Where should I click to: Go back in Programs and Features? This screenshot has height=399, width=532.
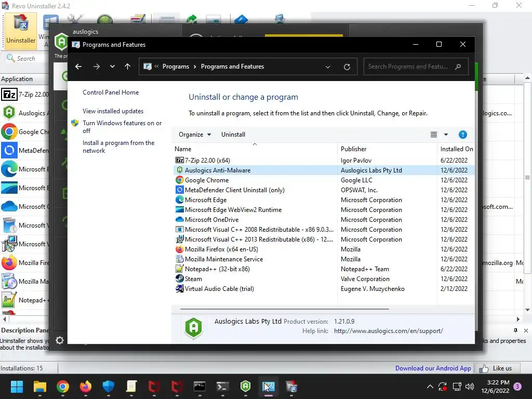[78, 66]
